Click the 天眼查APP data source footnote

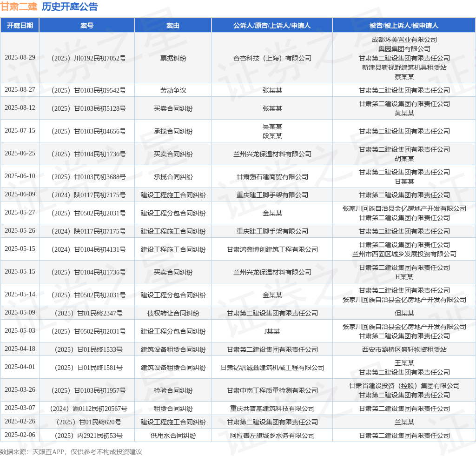point(71,452)
